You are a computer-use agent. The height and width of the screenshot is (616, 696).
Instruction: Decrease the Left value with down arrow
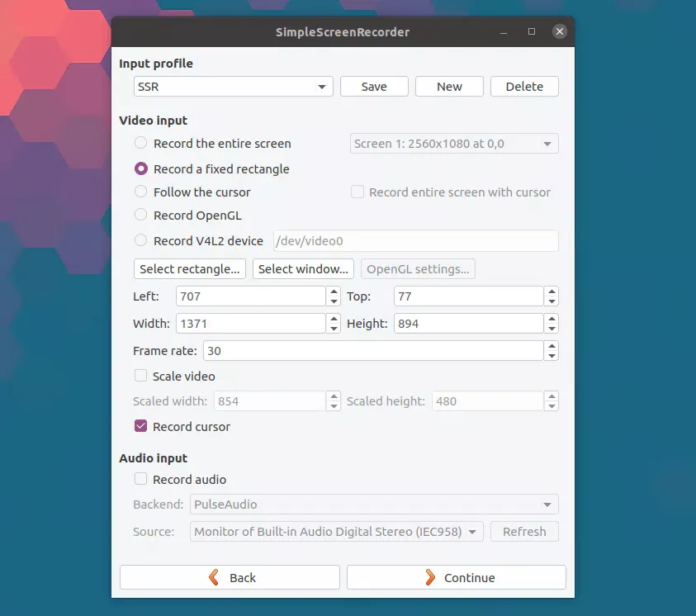coord(334,301)
